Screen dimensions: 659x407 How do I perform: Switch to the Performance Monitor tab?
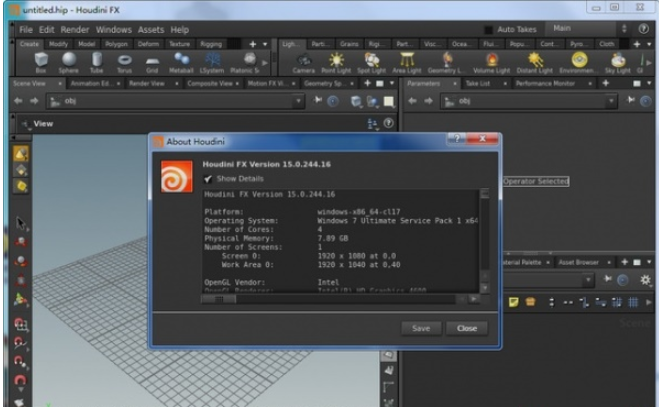(x=545, y=84)
